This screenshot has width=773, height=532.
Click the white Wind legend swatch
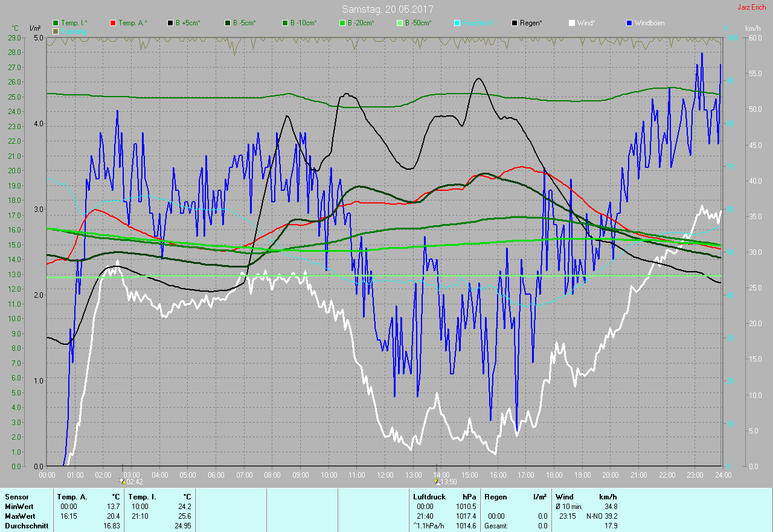click(572, 23)
